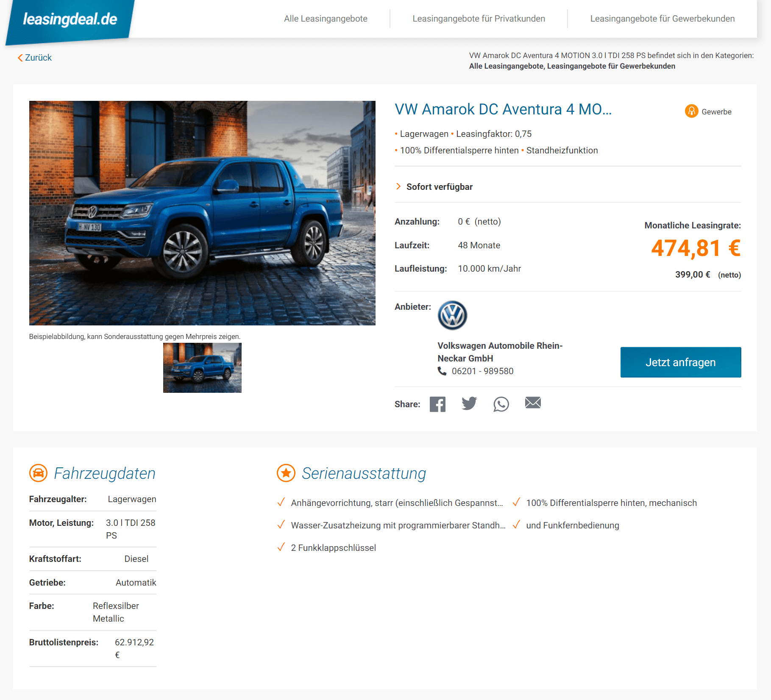Share via the Twitter bird icon

(469, 403)
